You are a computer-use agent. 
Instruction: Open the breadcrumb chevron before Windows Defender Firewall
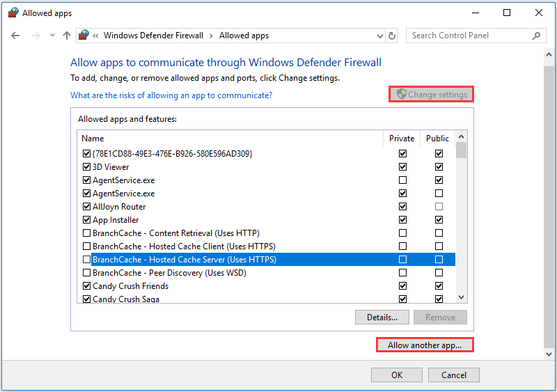[95, 36]
